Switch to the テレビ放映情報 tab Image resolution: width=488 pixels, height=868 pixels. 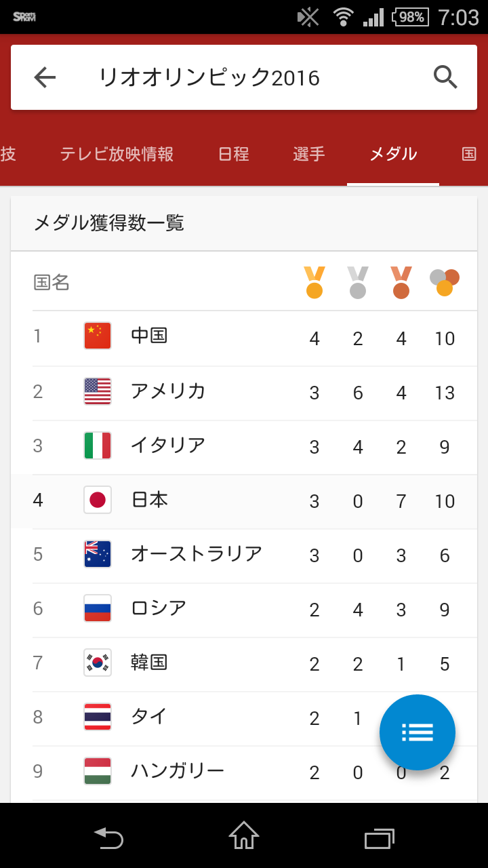click(117, 154)
